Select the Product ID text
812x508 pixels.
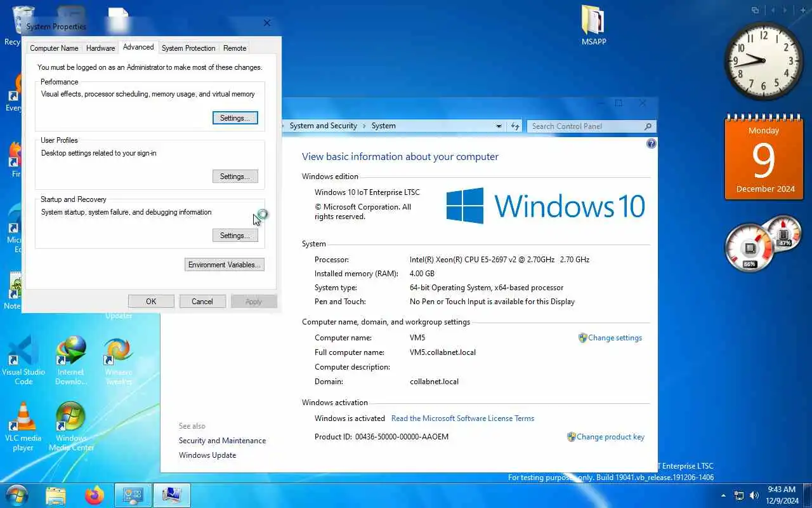click(402, 437)
